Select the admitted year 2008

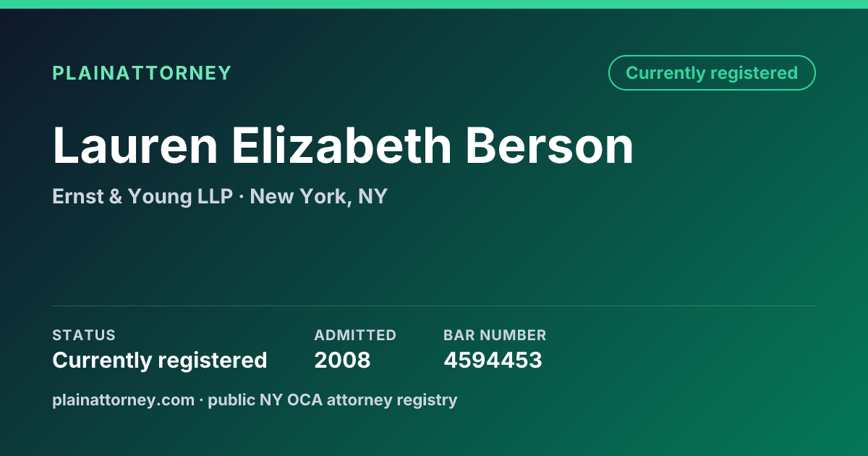[342, 360]
